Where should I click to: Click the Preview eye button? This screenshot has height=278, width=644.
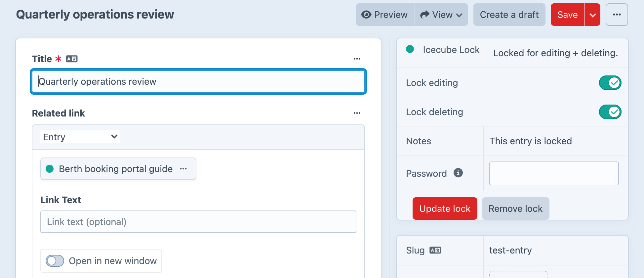tap(385, 15)
